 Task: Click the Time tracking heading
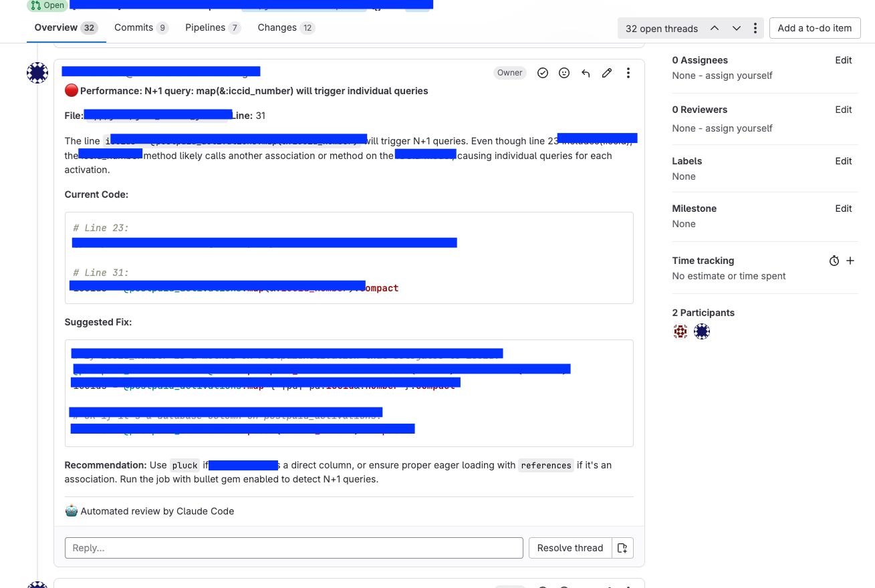[x=703, y=261]
